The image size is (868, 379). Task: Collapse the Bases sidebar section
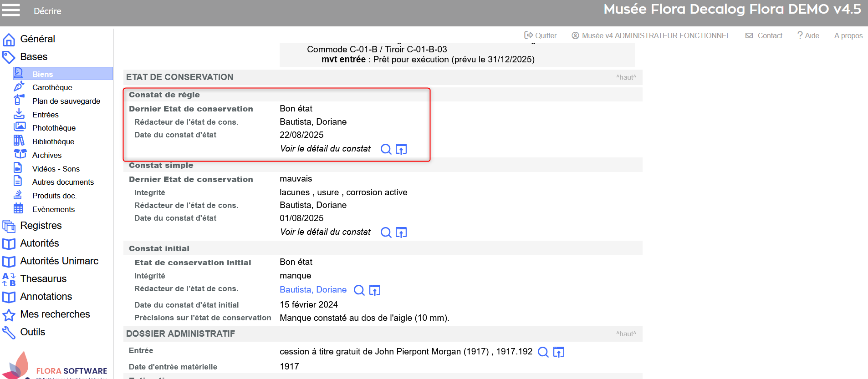[34, 57]
